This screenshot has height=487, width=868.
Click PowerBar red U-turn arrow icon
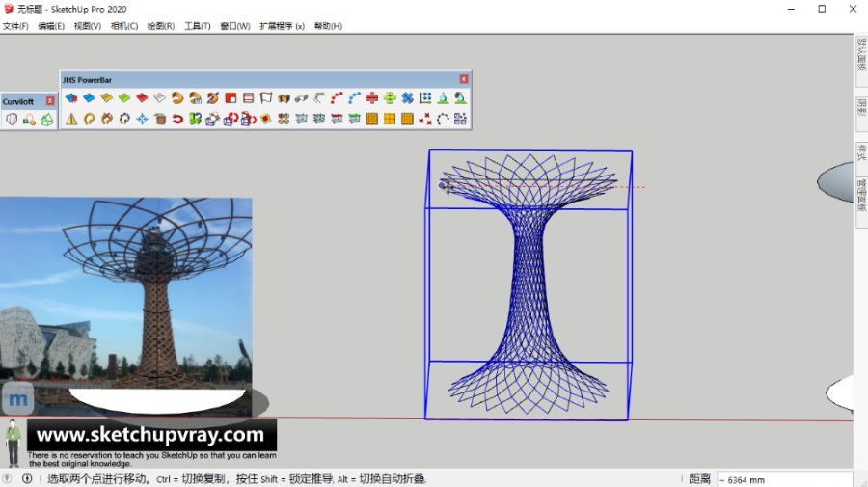(x=177, y=119)
